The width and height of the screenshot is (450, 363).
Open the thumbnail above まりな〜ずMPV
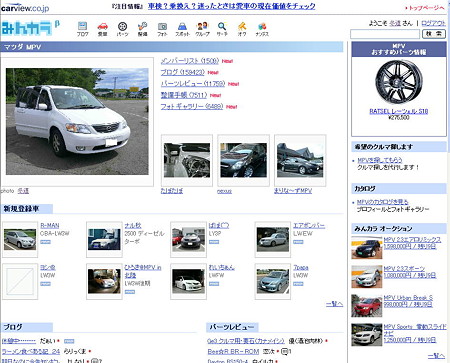300,160
